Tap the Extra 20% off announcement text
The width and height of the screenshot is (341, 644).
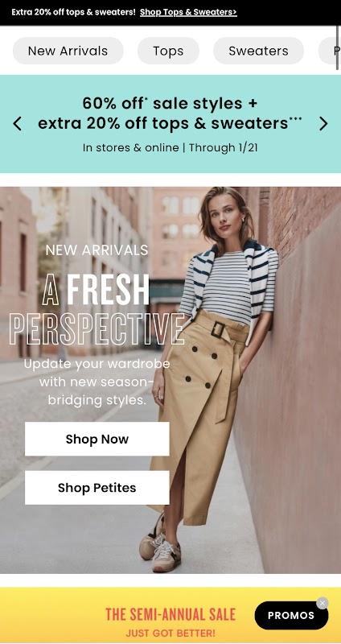point(73,12)
